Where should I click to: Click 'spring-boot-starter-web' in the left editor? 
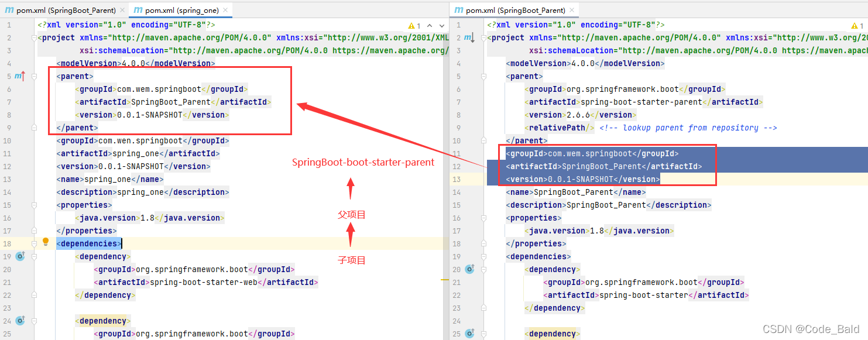204,282
